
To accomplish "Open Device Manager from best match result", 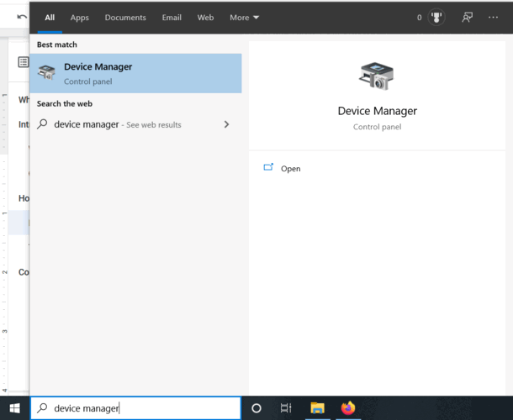I will [x=135, y=73].
